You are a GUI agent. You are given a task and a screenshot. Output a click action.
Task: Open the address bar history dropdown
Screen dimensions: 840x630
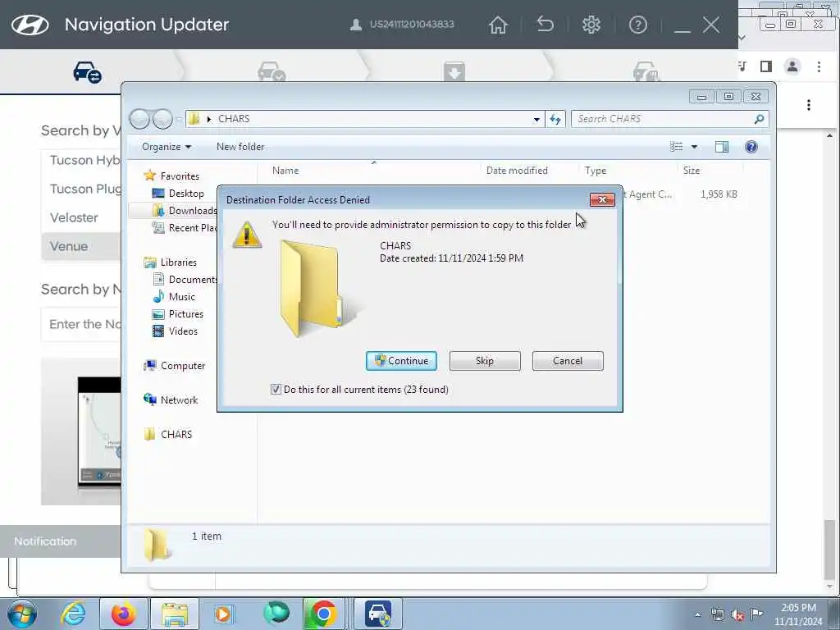536,120
